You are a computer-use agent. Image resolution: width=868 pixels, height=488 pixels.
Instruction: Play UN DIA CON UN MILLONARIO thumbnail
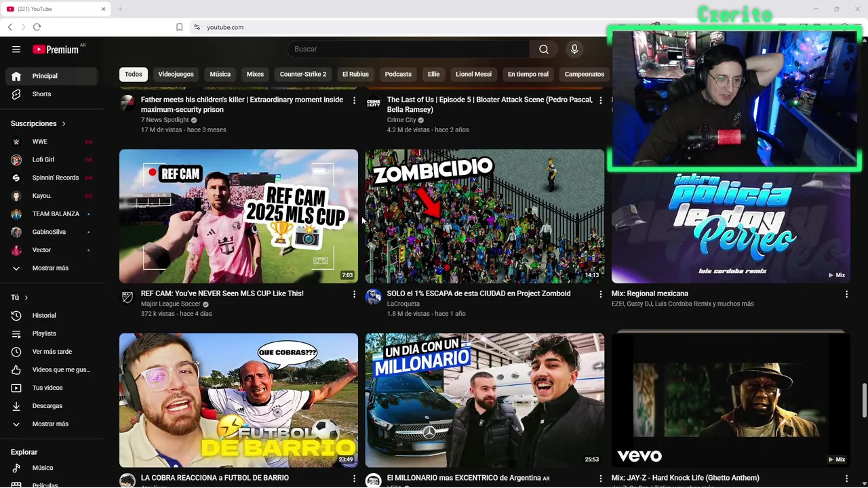[x=485, y=400]
